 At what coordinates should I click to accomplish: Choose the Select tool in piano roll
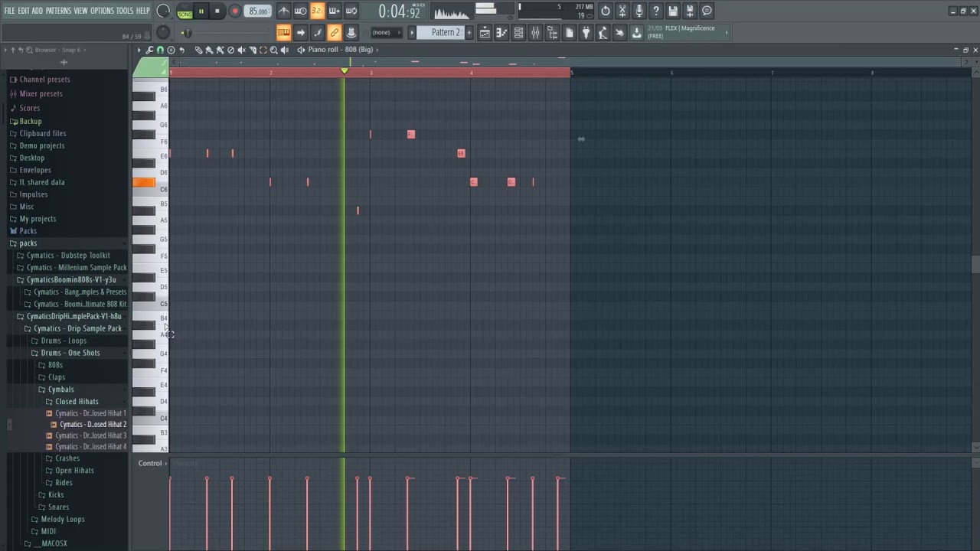(x=263, y=50)
